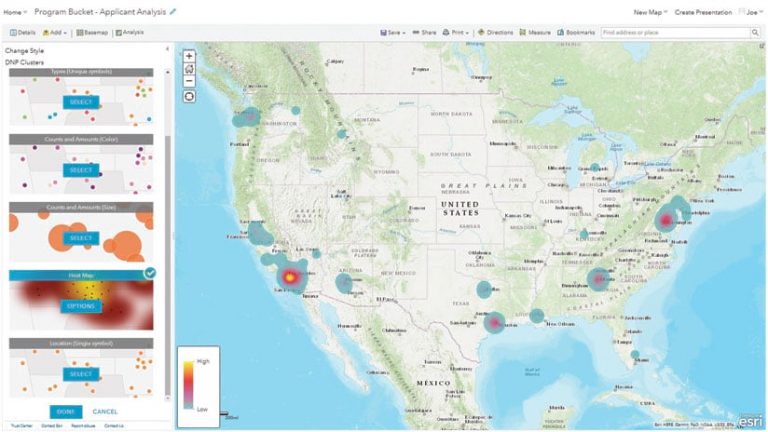This screenshot has width=768, height=432.
Task: Select the Counts and Amounts (Size) style
Action: (x=81, y=238)
